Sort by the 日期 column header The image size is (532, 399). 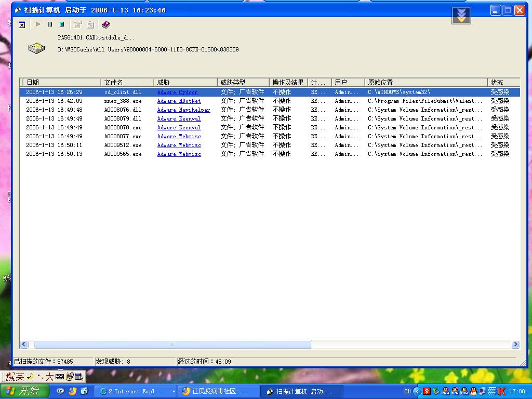(x=62, y=83)
